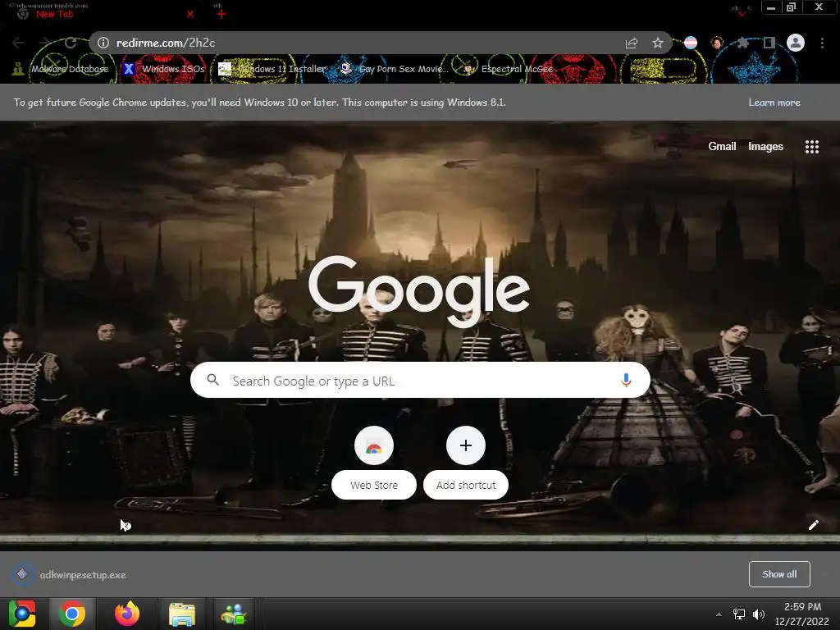This screenshot has height=630, width=840.
Task: Open a new tab with the plus button
Action: [221, 14]
